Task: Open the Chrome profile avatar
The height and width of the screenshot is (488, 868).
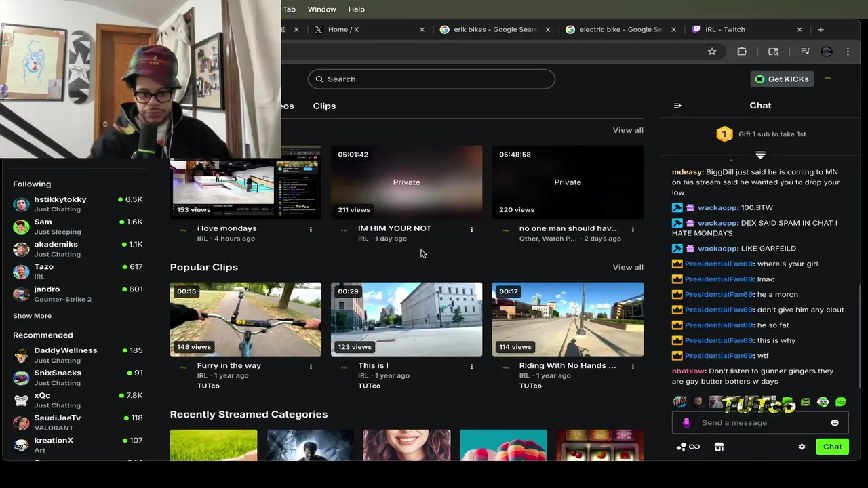Action: click(826, 52)
